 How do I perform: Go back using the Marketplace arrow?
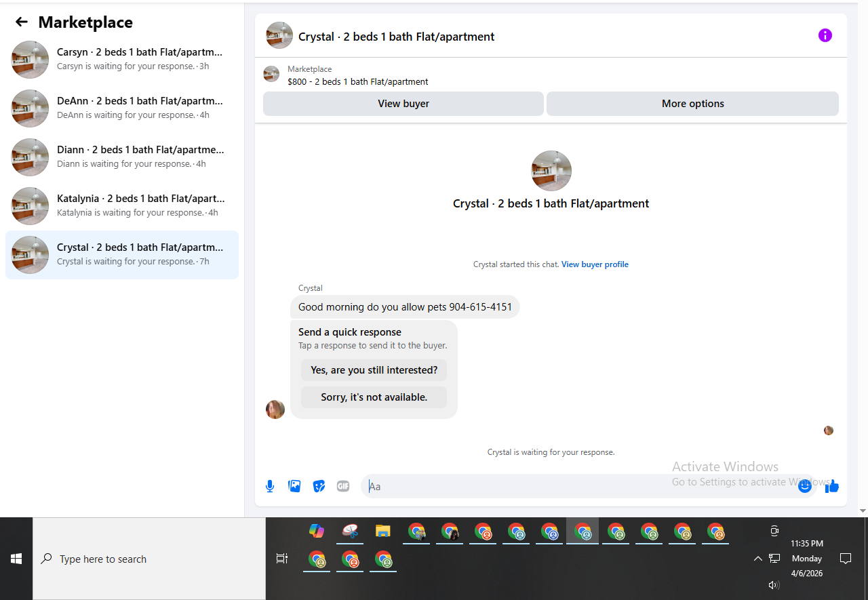pyautogui.click(x=22, y=22)
